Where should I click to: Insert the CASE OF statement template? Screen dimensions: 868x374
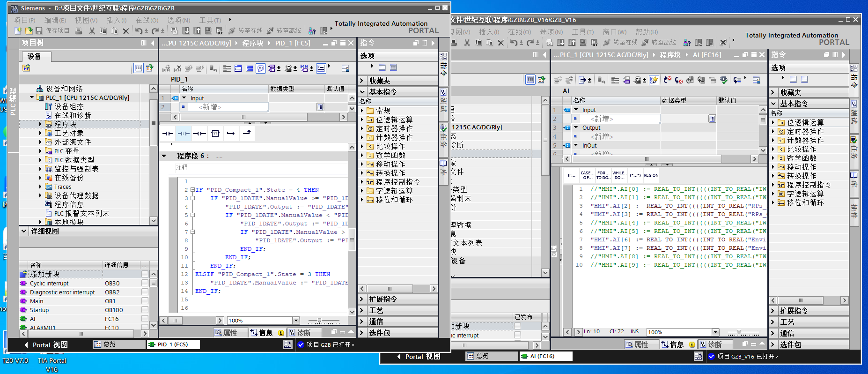587,175
